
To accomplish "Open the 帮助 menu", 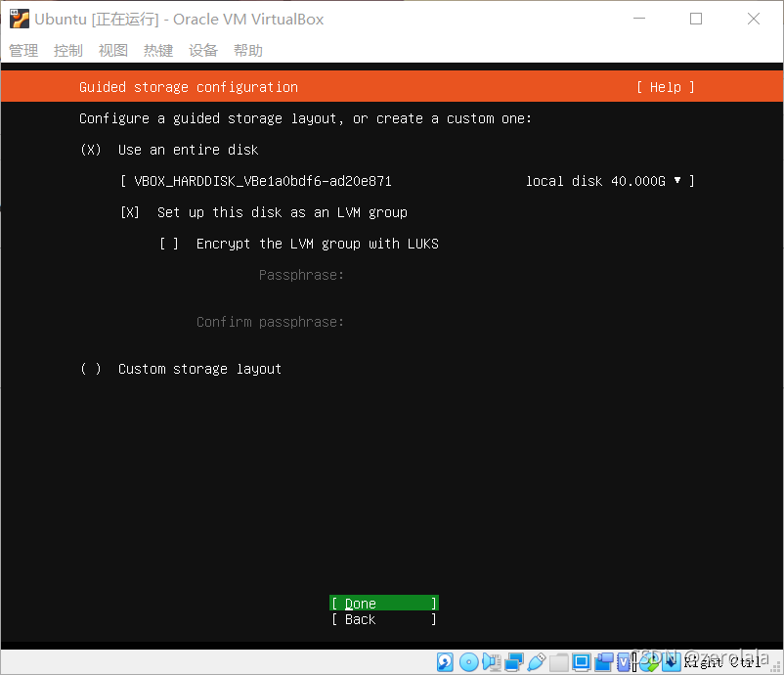I will (x=248, y=51).
